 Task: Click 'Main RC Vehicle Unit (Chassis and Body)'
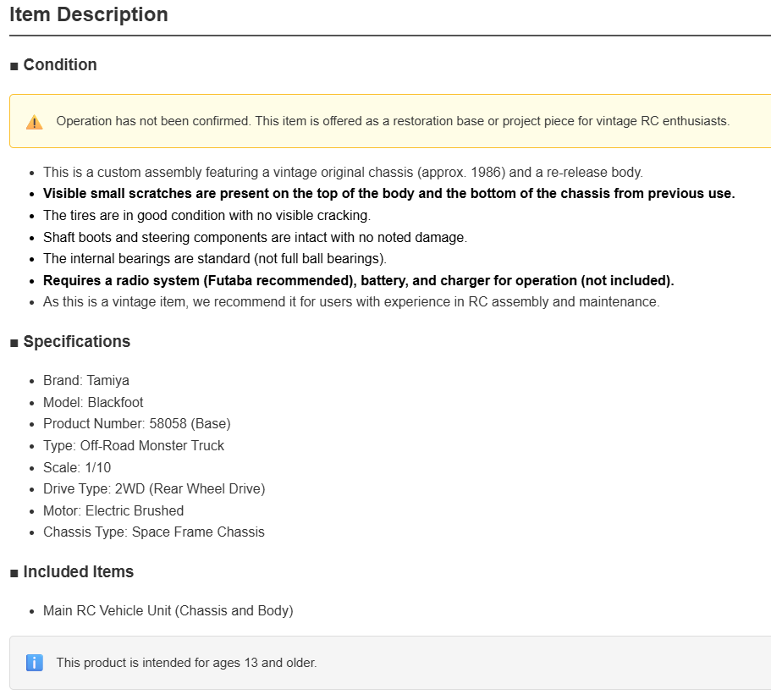(x=168, y=610)
